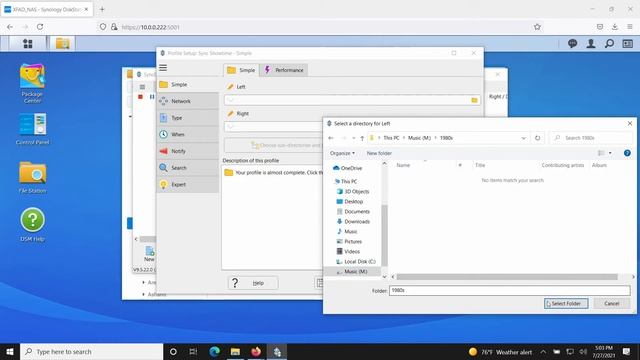The width and height of the screenshot is (640, 360).
Task: Click the New button in background window
Action: 149,254
